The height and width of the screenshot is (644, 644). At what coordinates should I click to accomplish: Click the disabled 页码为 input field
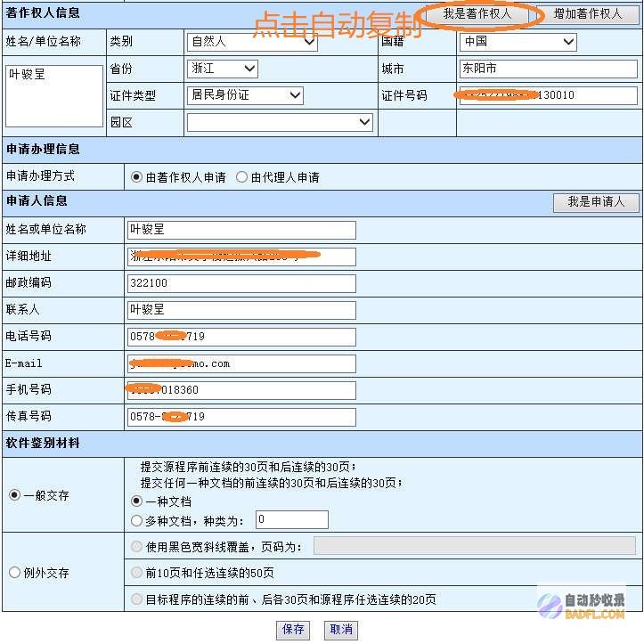(475, 545)
